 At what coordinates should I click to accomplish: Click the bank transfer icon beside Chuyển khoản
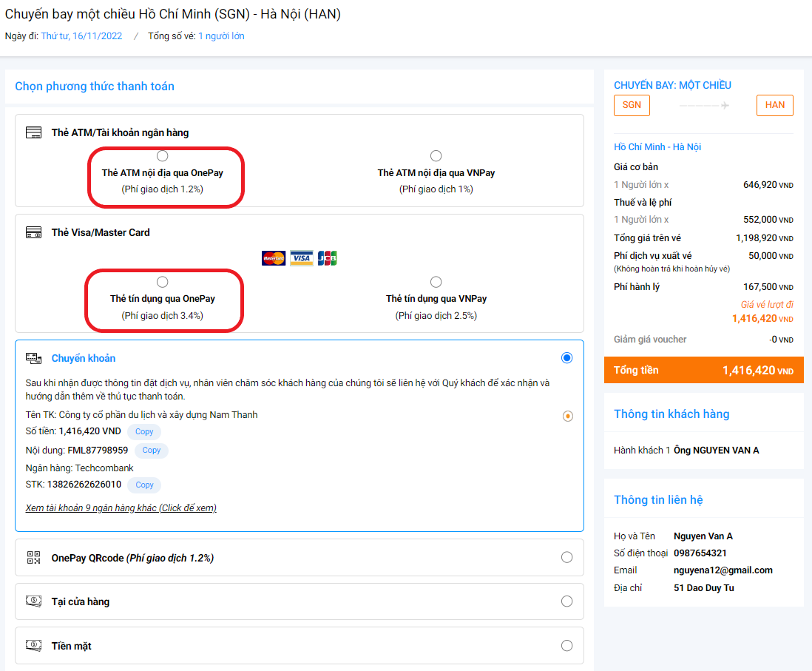33,358
